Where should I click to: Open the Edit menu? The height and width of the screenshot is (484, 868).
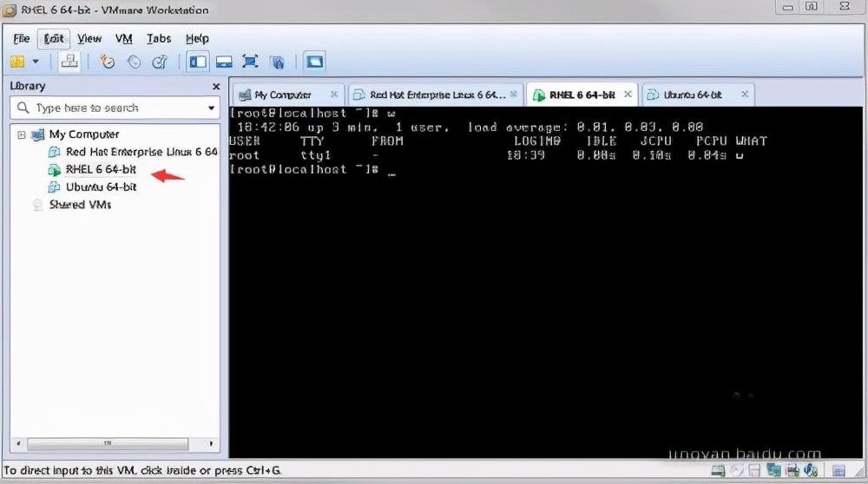(x=54, y=38)
